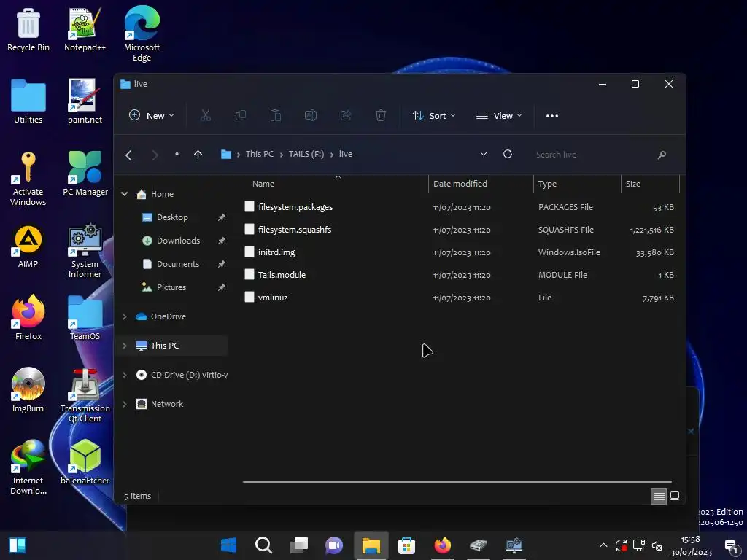Open Microsoft Edge desktop shortcut
The height and width of the screenshot is (560, 747).
(142, 34)
